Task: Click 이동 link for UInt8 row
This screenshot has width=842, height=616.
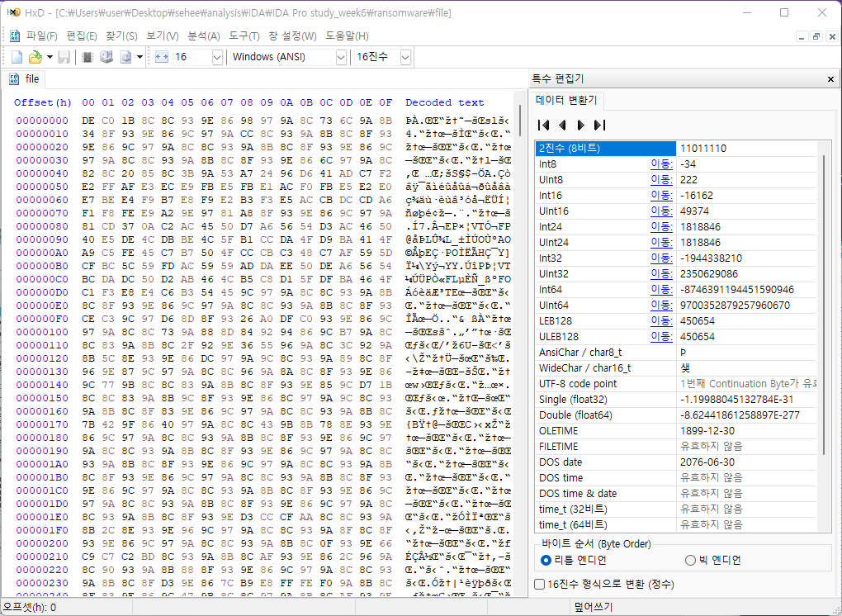Action: tap(661, 179)
